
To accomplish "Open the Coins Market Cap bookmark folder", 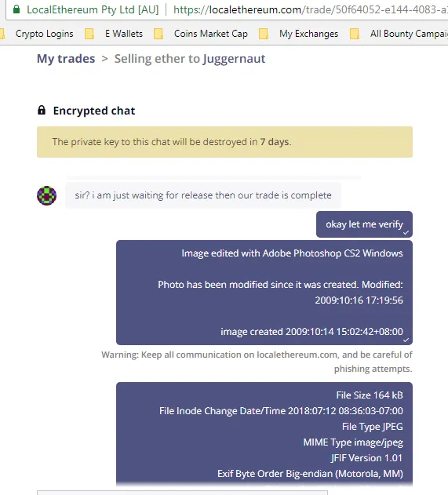I will (x=211, y=34).
